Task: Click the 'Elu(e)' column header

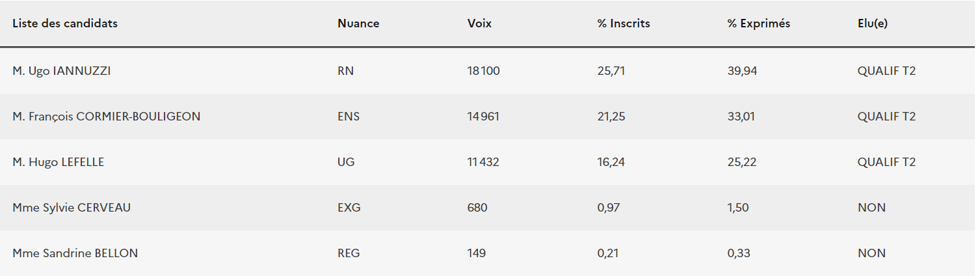Action: [x=873, y=24]
